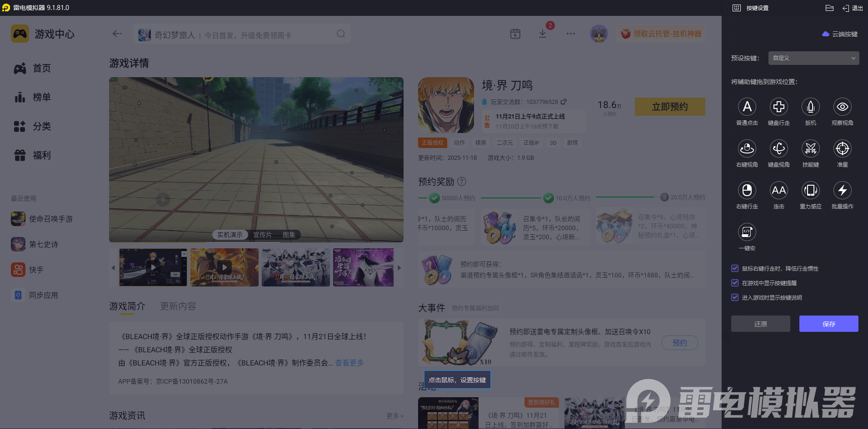The width and height of the screenshot is (868, 429).
Task: Select the 键盘行走 D-pad key icon
Action: click(778, 107)
